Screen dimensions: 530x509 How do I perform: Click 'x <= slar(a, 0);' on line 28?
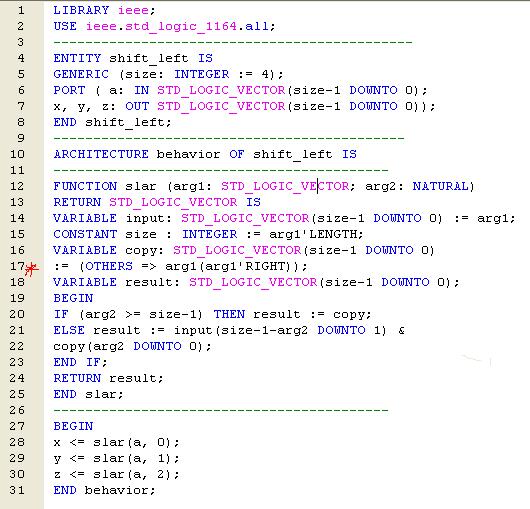116,442
